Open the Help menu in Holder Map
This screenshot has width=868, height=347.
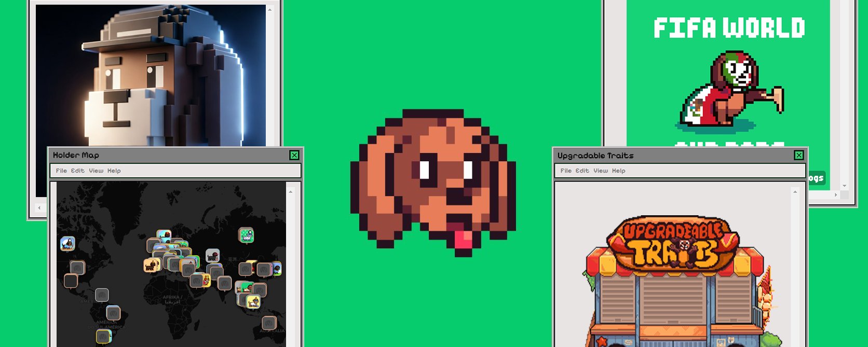tap(114, 171)
